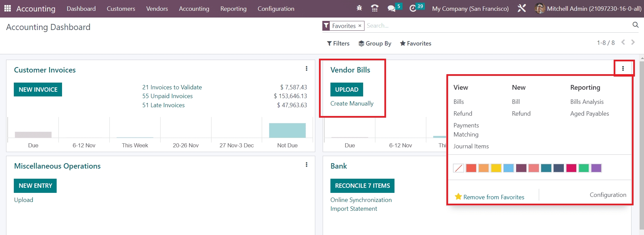Expand the Group By dropdown
This screenshot has height=235, width=644.
(375, 43)
